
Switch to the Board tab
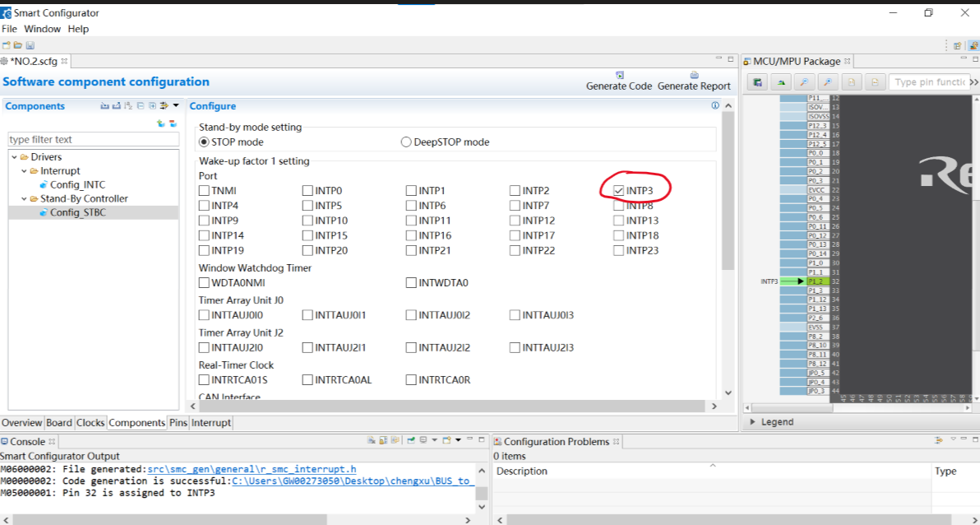click(x=59, y=422)
